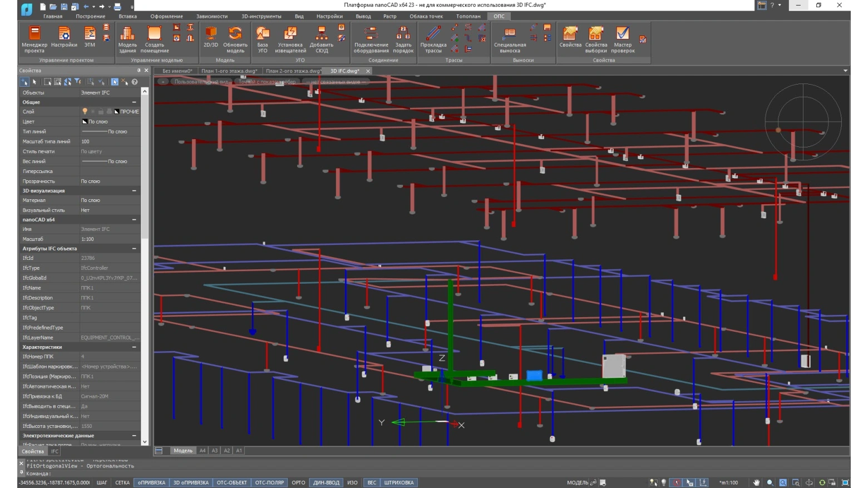Viewport: 868px width, 488px height.
Task: Open the Менеджер проекта tool
Action: 34,39
